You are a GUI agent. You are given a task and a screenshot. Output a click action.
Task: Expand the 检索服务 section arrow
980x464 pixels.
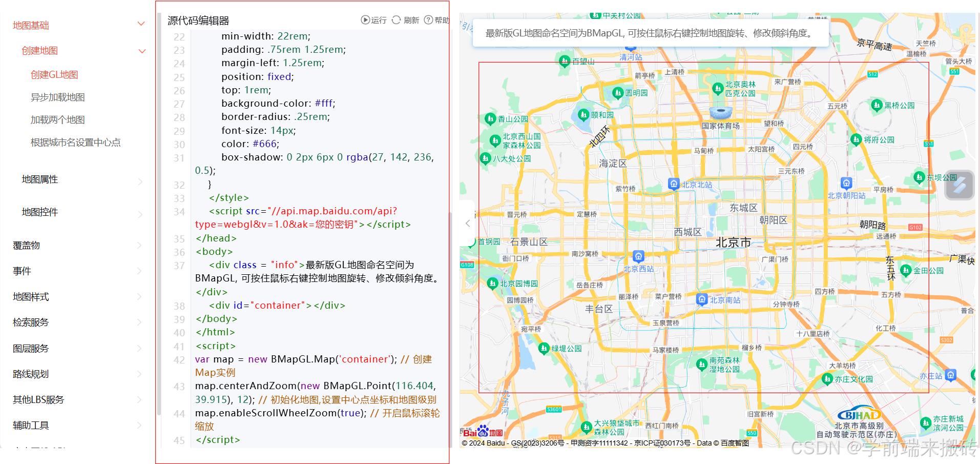[139, 322]
